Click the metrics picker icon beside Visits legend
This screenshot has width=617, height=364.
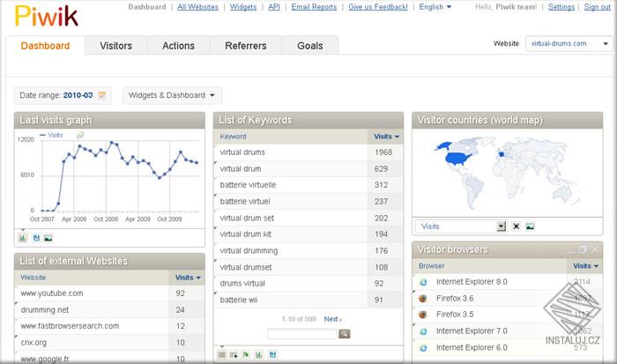click(80, 135)
